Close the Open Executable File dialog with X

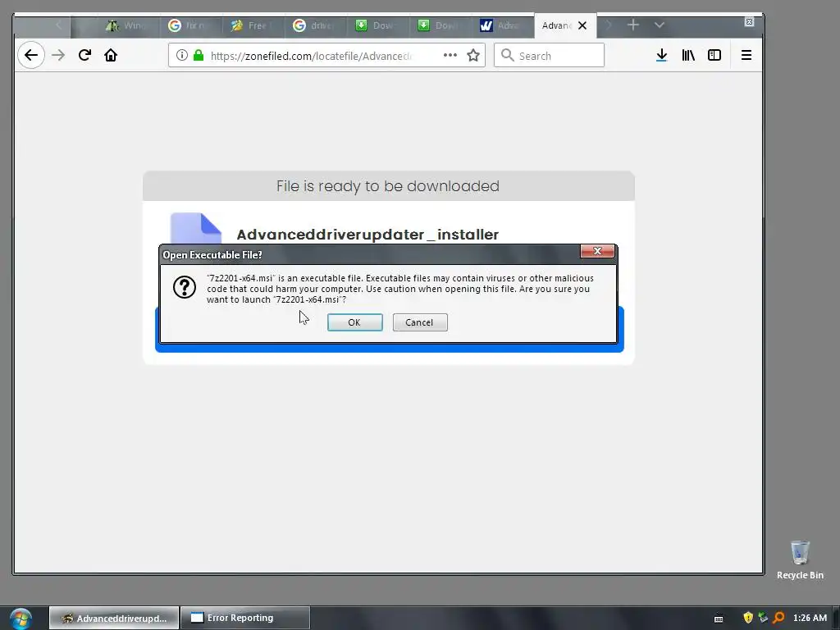point(597,251)
